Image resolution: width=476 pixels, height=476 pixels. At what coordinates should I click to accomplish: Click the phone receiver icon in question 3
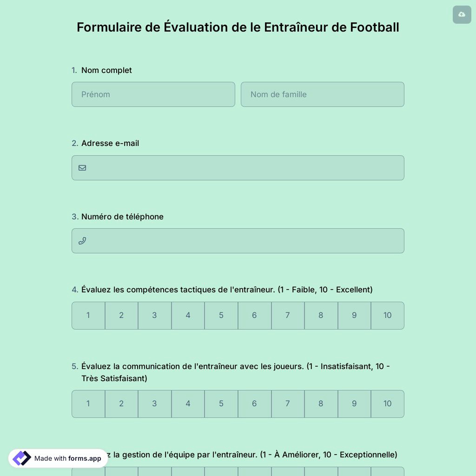82,240
